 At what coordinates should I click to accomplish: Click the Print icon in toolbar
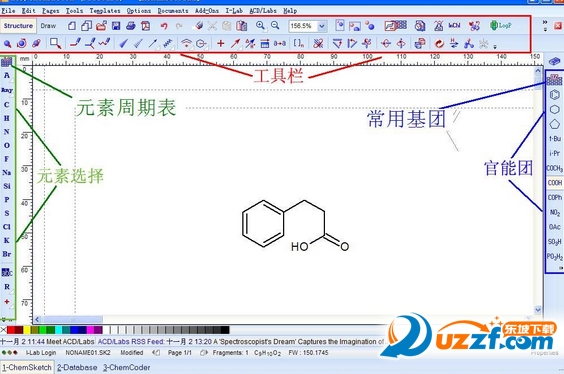click(131, 26)
